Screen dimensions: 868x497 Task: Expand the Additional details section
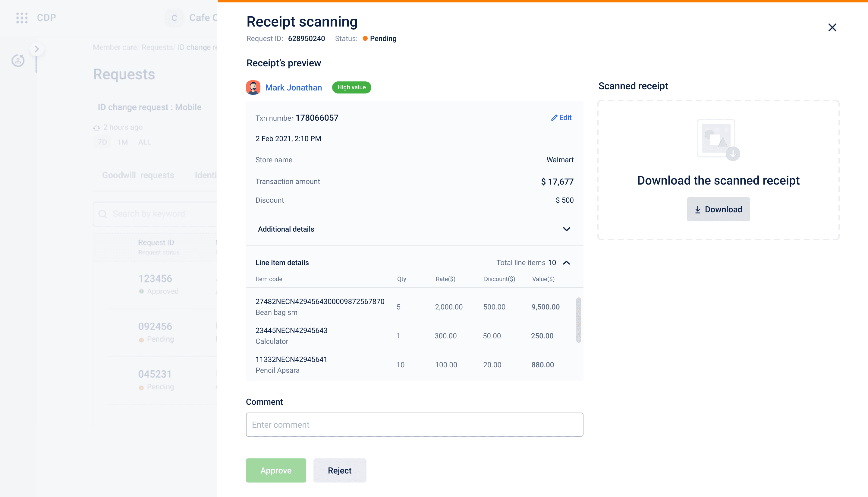(566, 229)
